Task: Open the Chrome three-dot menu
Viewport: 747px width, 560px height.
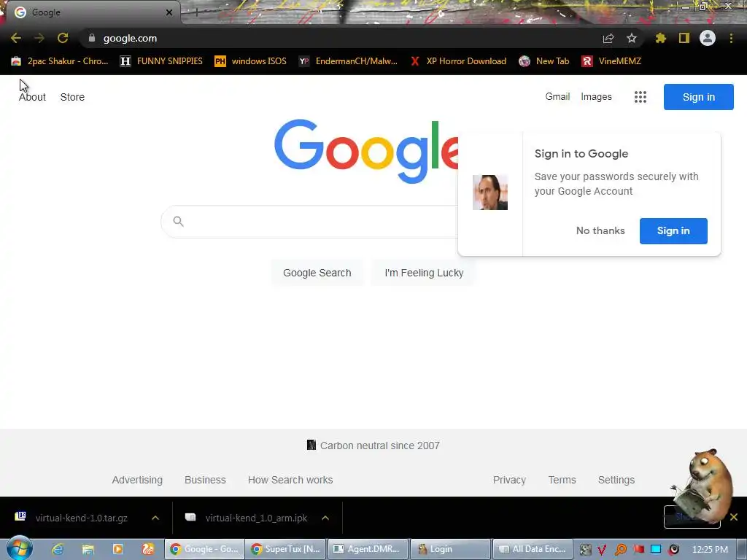Action: (731, 38)
